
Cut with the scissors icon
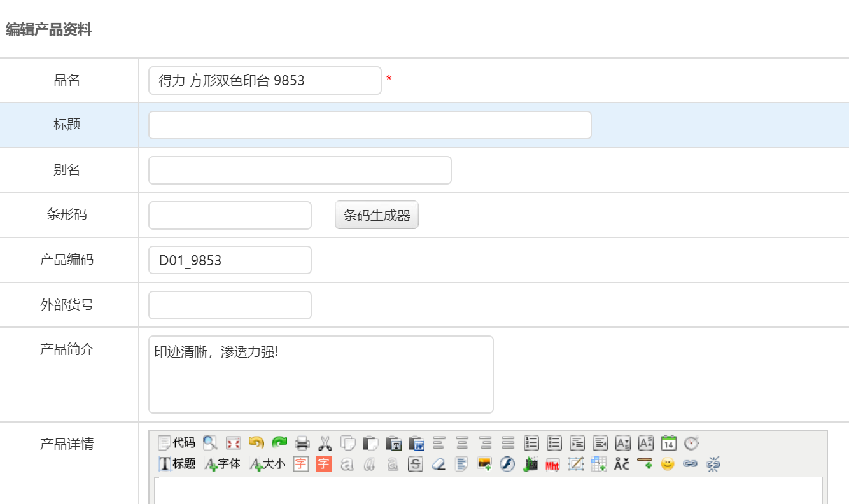pos(325,443)
